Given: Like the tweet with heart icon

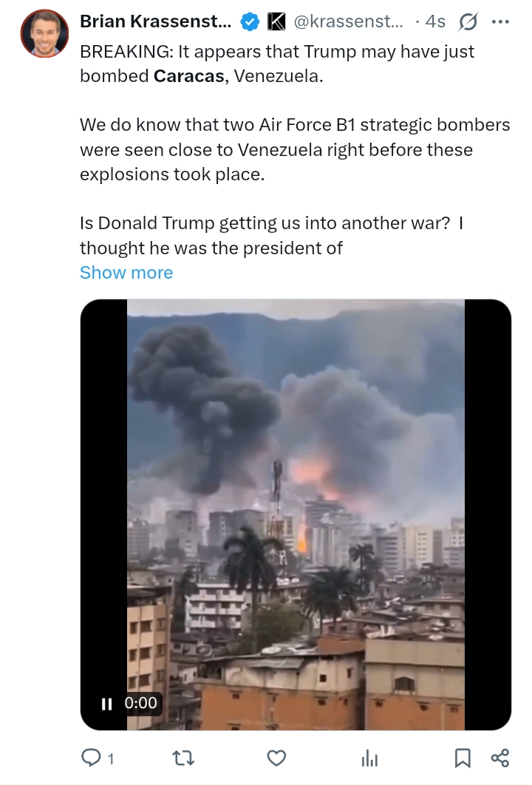Looking at the screenshot, I should coord(276,758).
